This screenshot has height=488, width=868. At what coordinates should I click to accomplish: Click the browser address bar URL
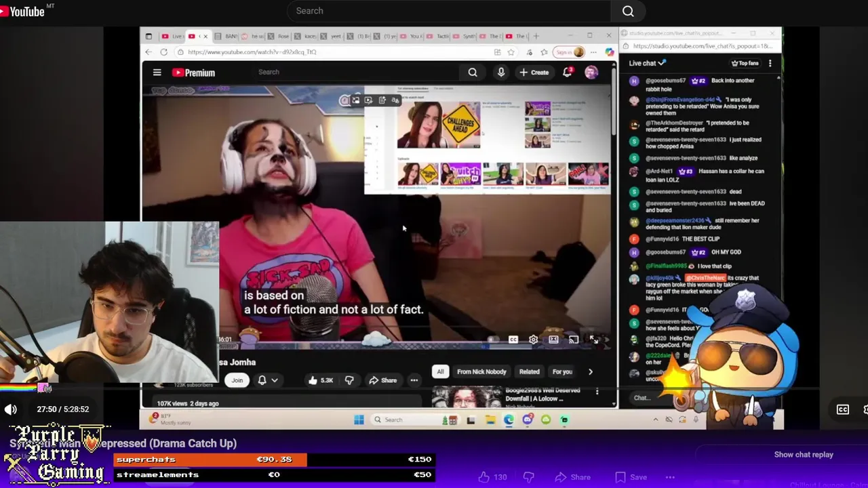pyautogui.click(x=252, y=52)
